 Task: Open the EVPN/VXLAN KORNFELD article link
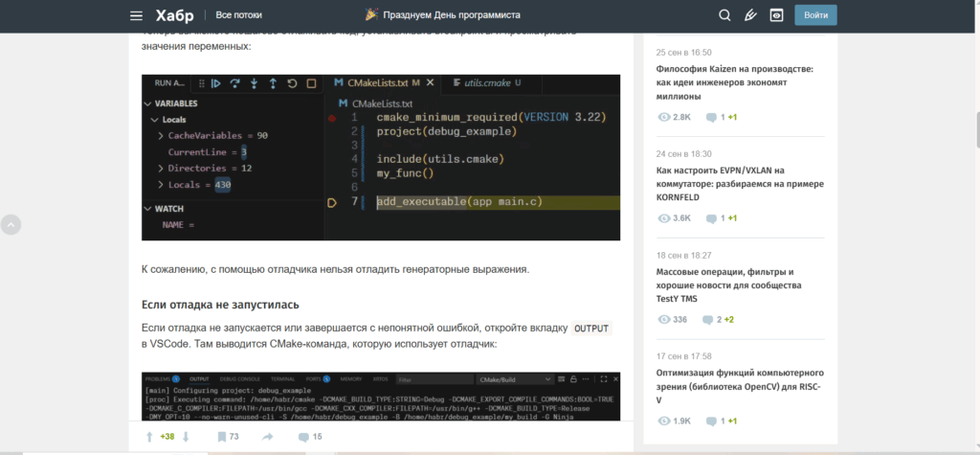click(x=733, y=183)
